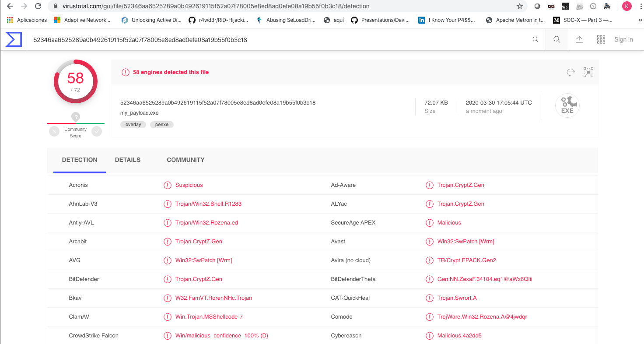This screenshot has width=644, height=344.
Task: Click the search magnifier button in header
Action: pyautogui.click(x=556, y=39)
